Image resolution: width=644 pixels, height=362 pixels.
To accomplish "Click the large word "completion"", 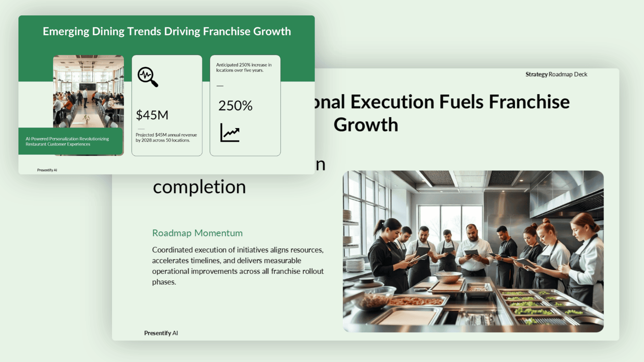I will click(199, 187).
